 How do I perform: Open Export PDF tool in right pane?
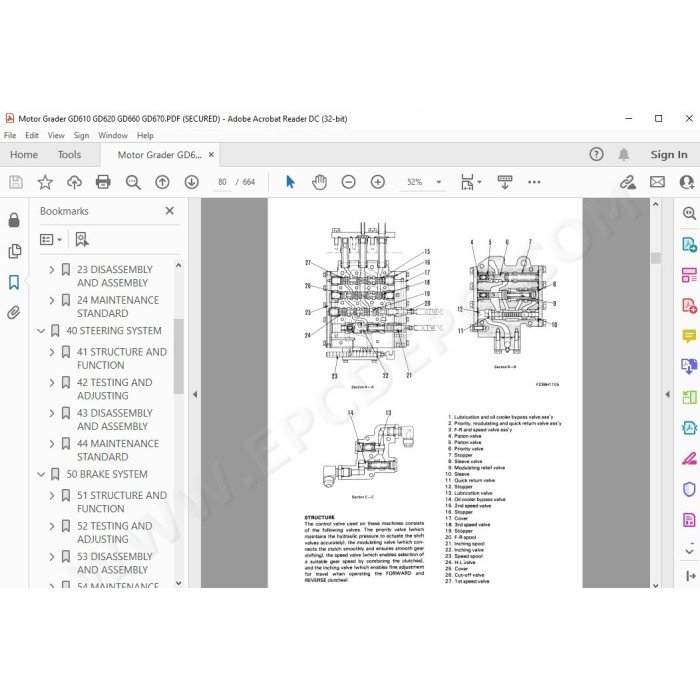[689, 245]
